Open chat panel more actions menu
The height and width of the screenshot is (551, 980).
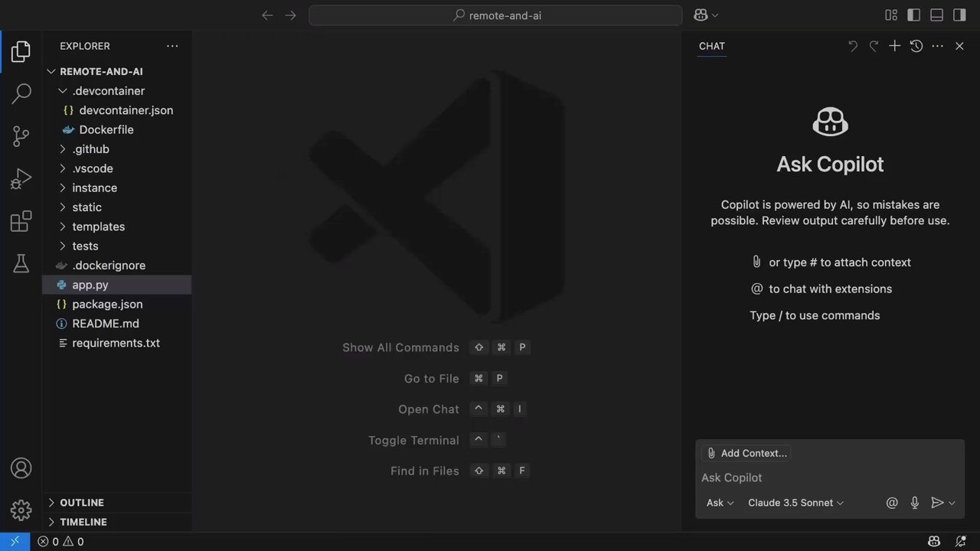937,46
